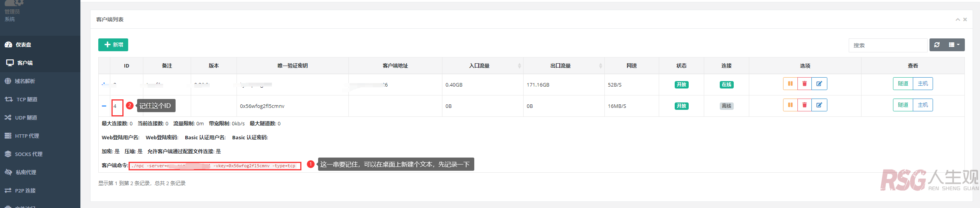This screenshot has width=980, height=208.
Task: Edit the 0.40GB traffic client
Action: pyautogui.click(x=819, y=83)
